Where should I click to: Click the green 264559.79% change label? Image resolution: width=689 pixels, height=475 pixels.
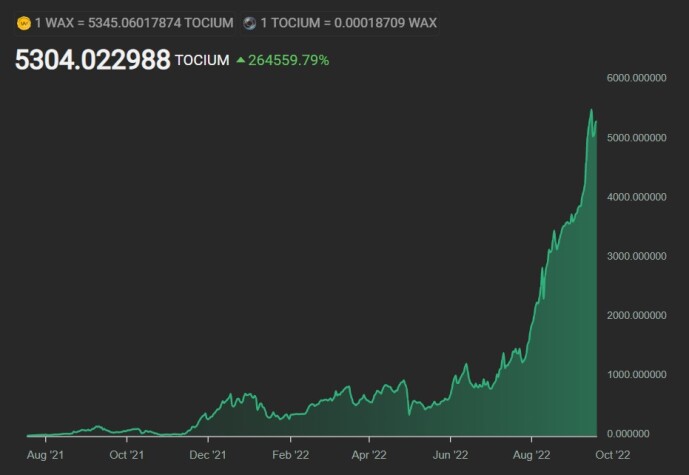(288, 60)
